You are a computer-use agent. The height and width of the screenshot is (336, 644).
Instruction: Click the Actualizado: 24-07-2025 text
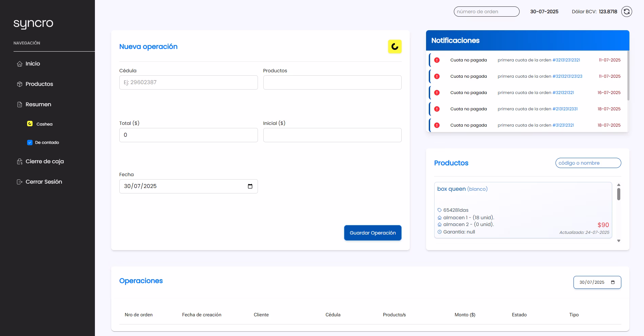584,232
